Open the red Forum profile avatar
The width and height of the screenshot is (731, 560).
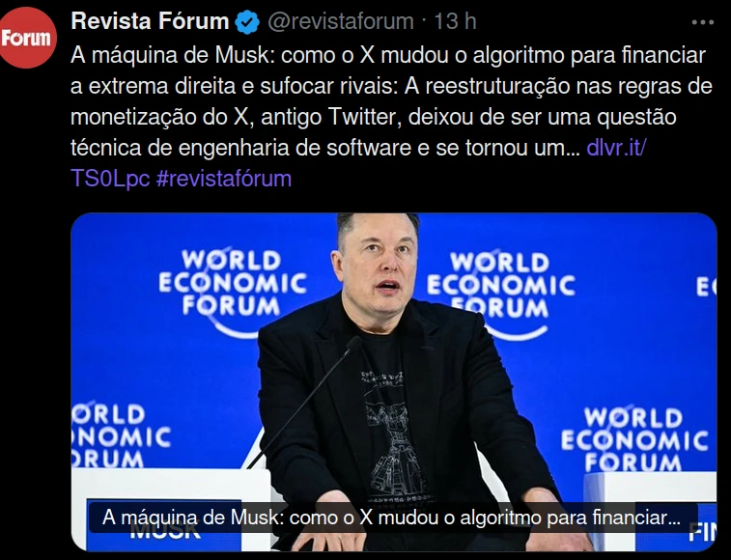(27, 38)
